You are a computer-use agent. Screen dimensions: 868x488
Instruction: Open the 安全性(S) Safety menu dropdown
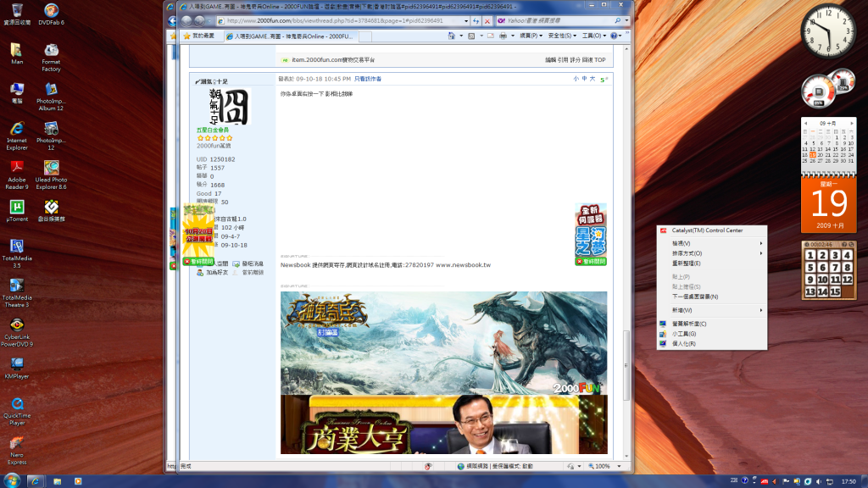(x=562, y=36)
